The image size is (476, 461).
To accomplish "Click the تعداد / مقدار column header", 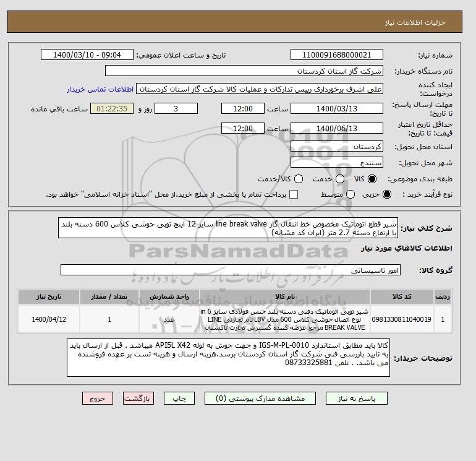I will [x=109, y=296].
